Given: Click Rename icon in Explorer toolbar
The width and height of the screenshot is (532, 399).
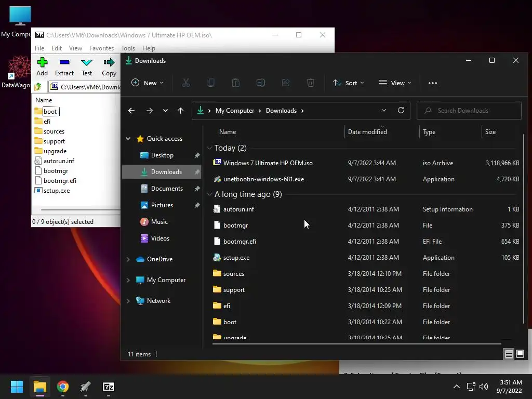Looking at the screenshot, I should click(261, 83).
